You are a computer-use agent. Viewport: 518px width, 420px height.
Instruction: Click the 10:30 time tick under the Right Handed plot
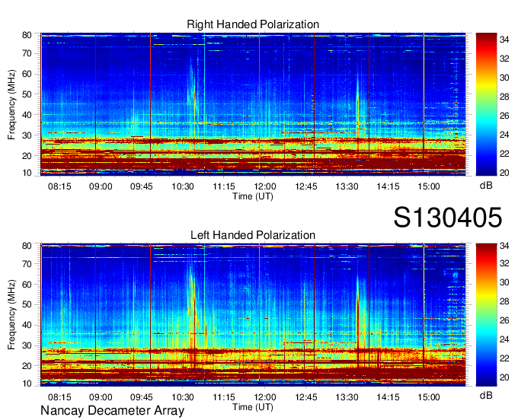[x=183, y=186]
